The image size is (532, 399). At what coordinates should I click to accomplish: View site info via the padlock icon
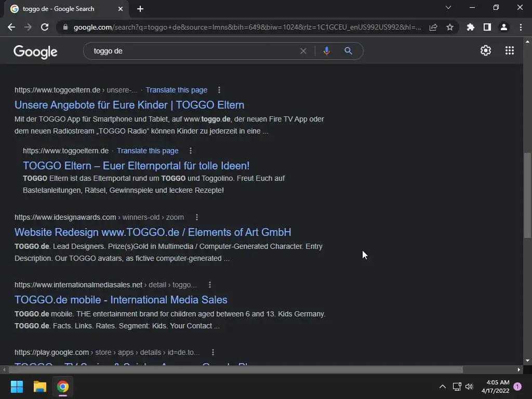click(x=65, y=27)
